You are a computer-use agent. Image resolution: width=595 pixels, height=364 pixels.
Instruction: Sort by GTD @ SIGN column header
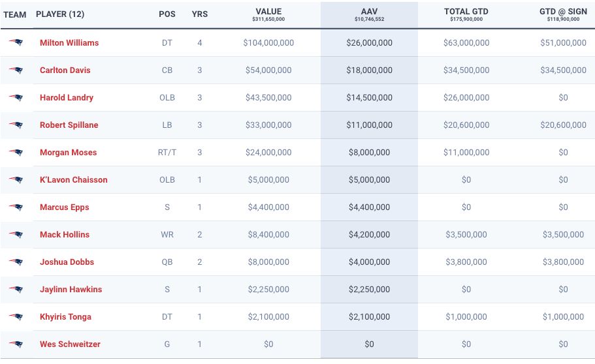[x=563, y=12]
